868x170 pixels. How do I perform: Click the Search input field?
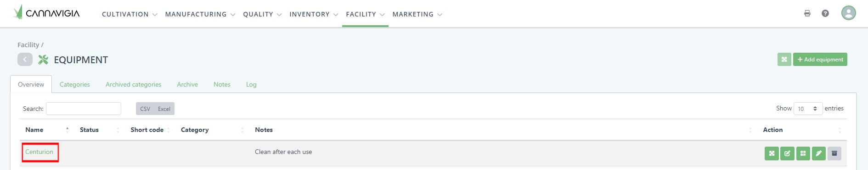(84, 109)
